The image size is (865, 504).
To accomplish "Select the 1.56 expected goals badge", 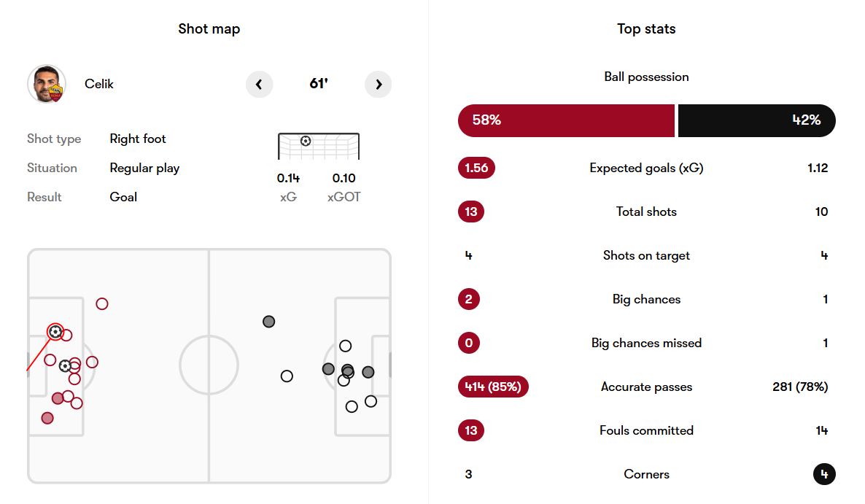I will point(476,168).
